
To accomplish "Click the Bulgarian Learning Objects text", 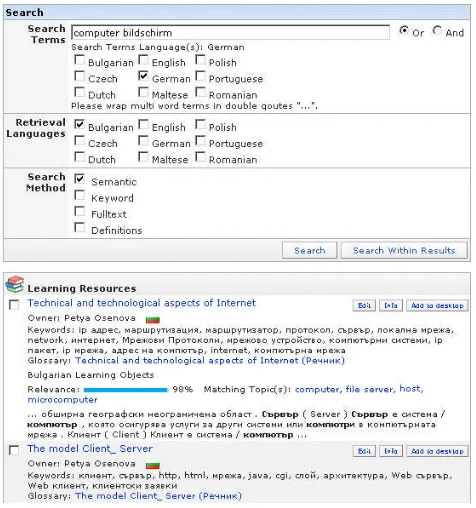I will coord(91,375).
